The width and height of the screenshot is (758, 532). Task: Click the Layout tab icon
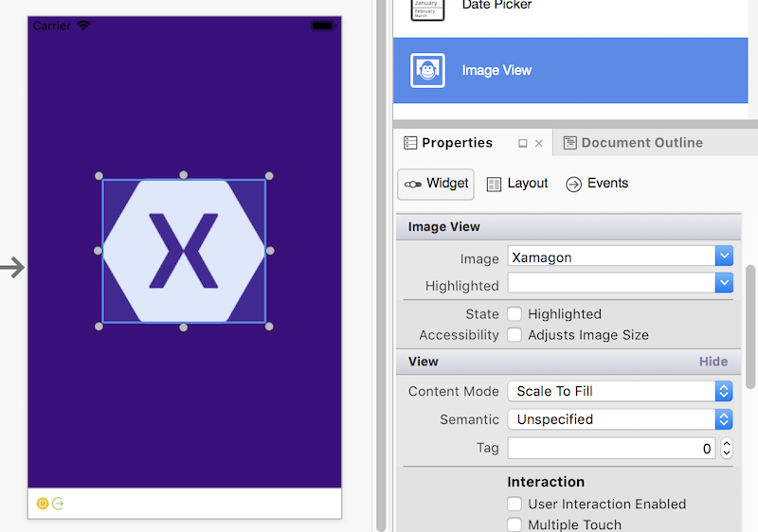point(494,185)
